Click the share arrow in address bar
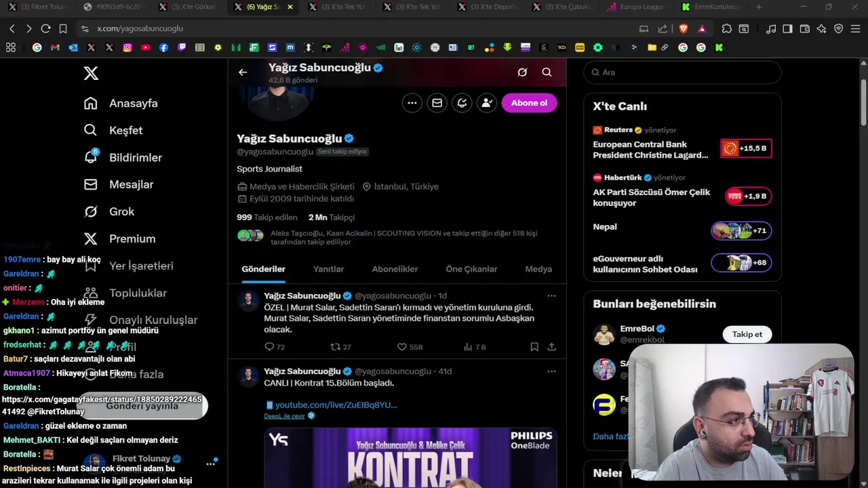 pyautogui.click(x=663, y=28)
